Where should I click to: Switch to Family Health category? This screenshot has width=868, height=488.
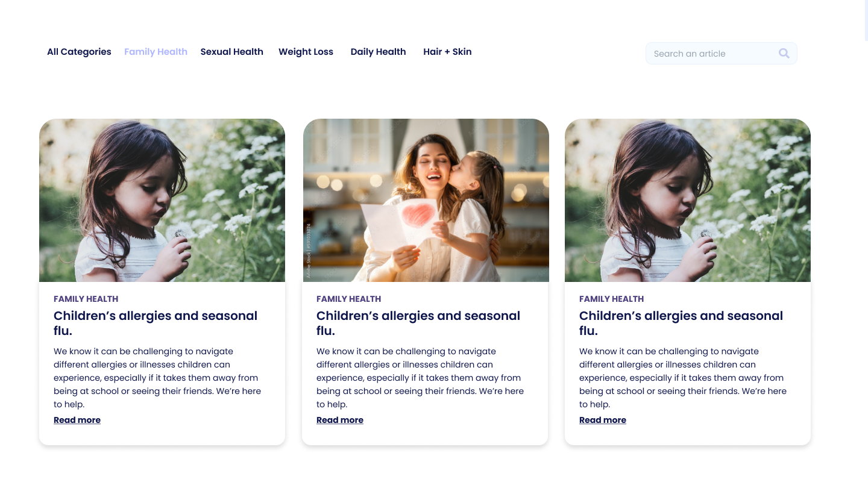tap(156, 52)
